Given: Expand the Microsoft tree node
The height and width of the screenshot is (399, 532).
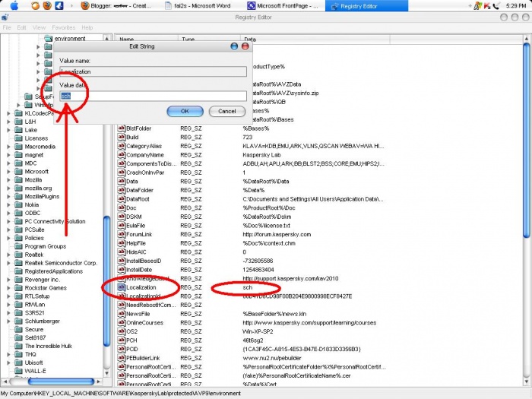Looking at the screenshot, I should tap(9, 171).
